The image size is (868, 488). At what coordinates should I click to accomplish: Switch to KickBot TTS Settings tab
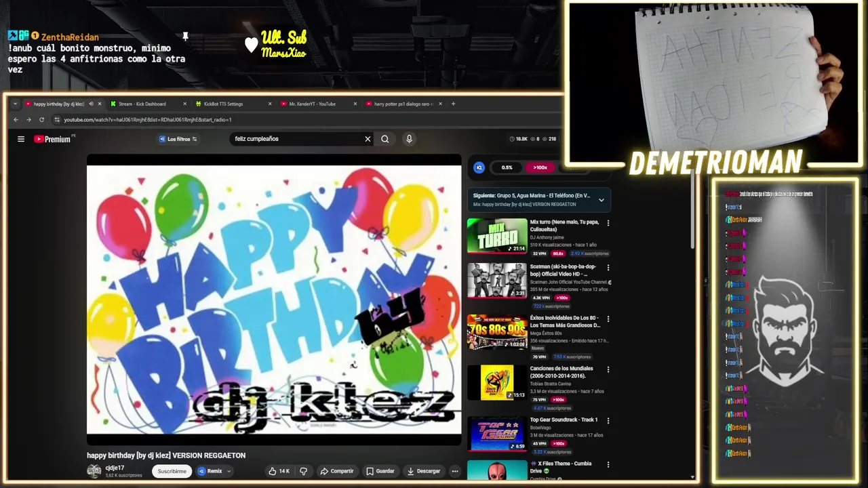[x=233, y=104]
